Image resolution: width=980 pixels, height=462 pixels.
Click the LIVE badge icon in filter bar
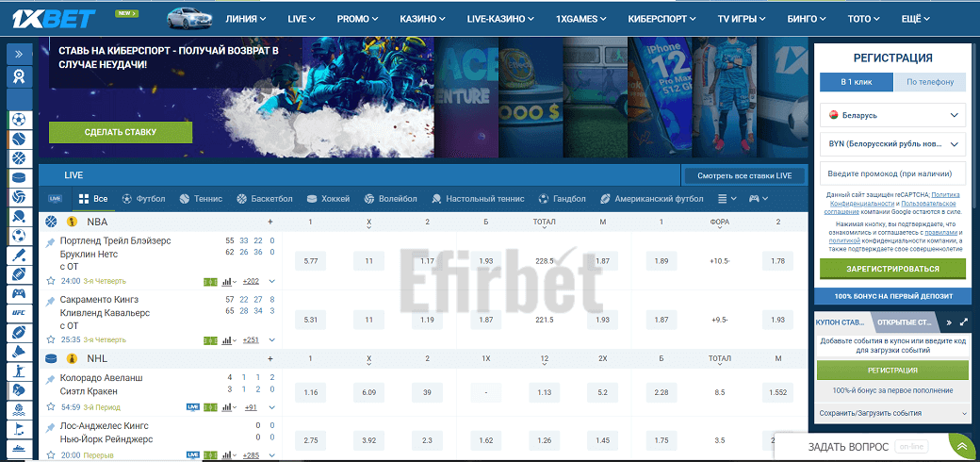tap(55, 199)
